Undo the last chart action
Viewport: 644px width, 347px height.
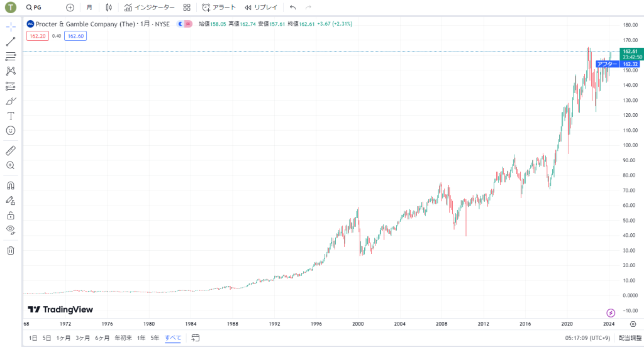point(293,8)
